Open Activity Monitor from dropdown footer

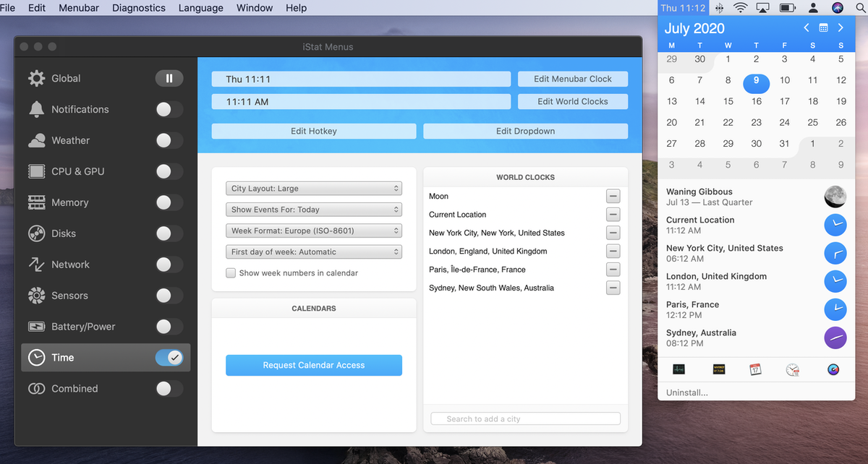coord(678,369)
